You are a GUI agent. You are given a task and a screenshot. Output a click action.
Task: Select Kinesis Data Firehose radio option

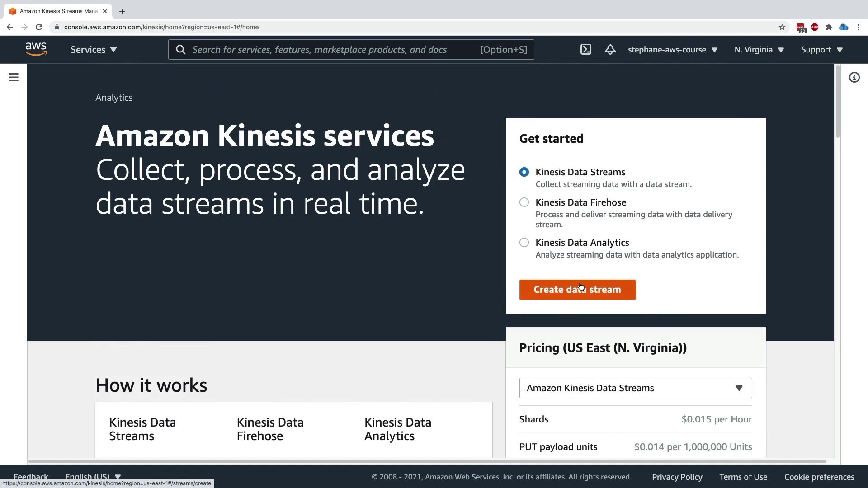click(x=524, y=202)
